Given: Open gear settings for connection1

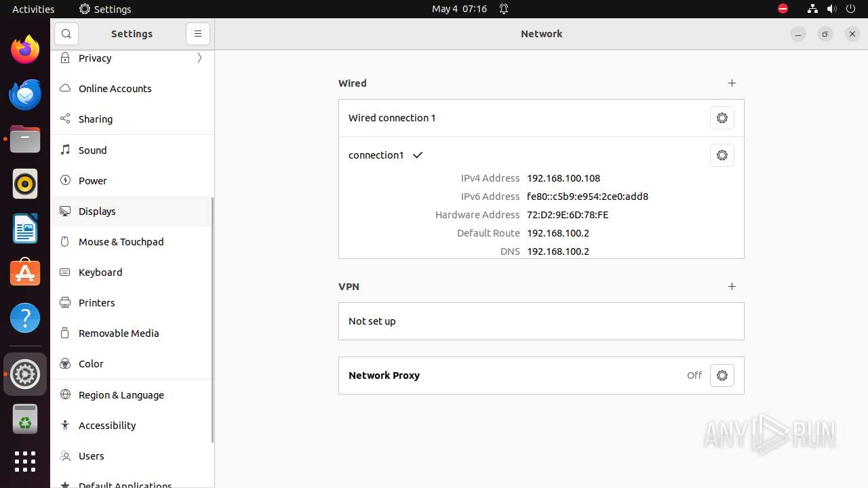Looking at the screenshot, I should point(722,155).
